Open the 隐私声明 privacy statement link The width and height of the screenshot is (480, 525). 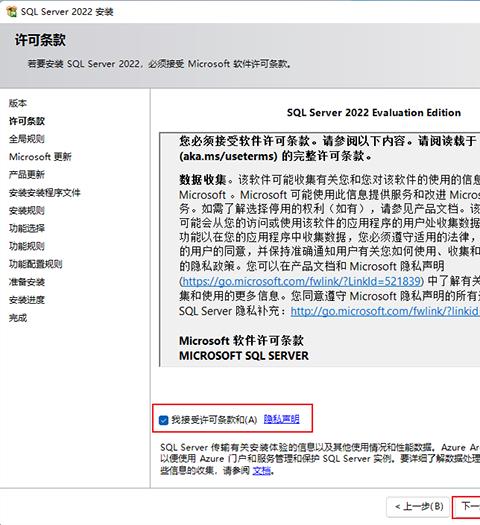click(x=282, y=419)
